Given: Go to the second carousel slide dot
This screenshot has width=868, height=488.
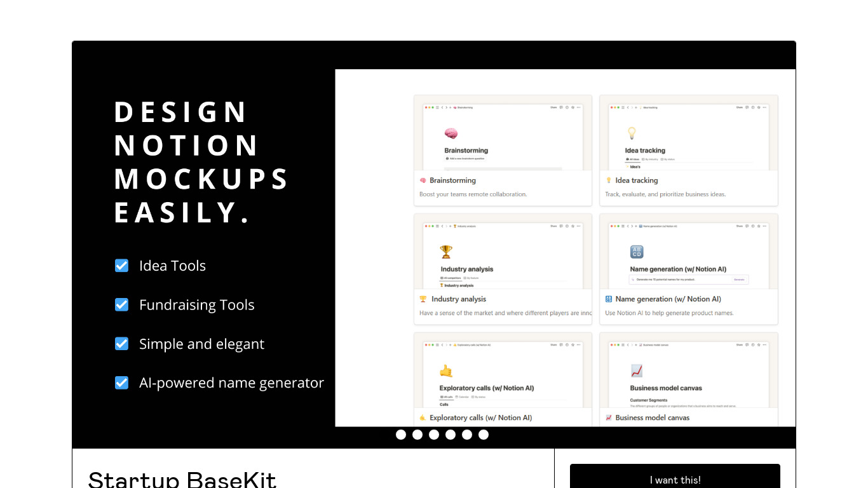Looking at the screenshot, I should (417, 435).
